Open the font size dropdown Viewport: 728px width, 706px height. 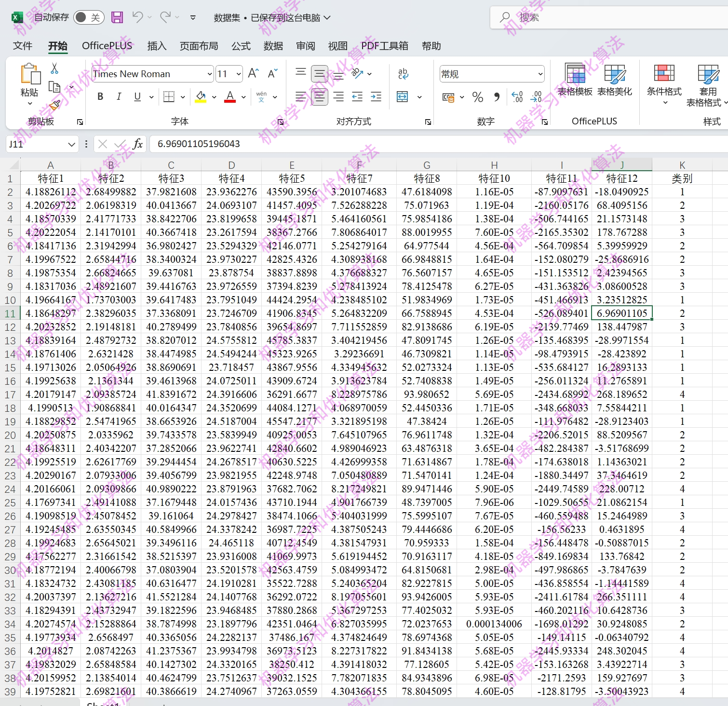pyautogui.click(x=239, y=74)
